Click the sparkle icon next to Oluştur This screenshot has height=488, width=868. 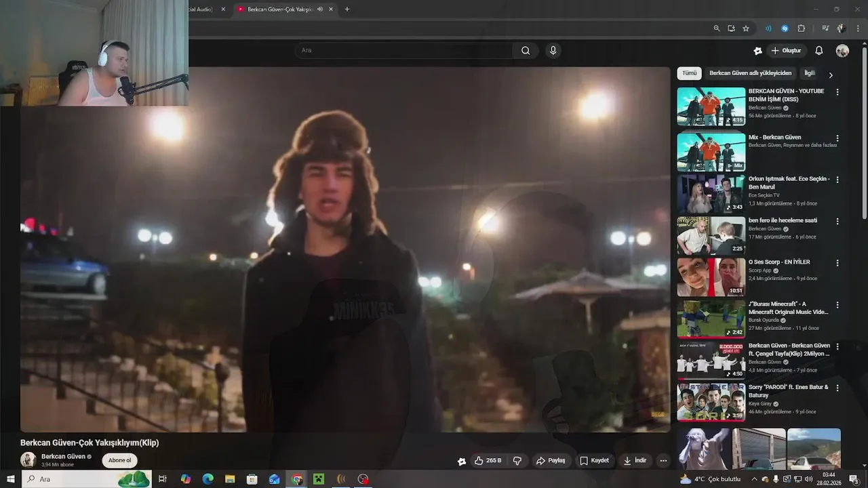(x=757, y=51)
